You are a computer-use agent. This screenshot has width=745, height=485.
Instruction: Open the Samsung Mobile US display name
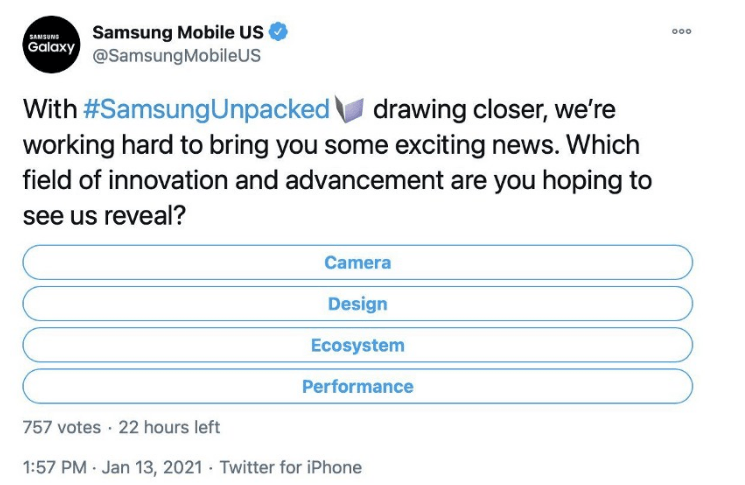pyautogui.click(x=178, y=32)
